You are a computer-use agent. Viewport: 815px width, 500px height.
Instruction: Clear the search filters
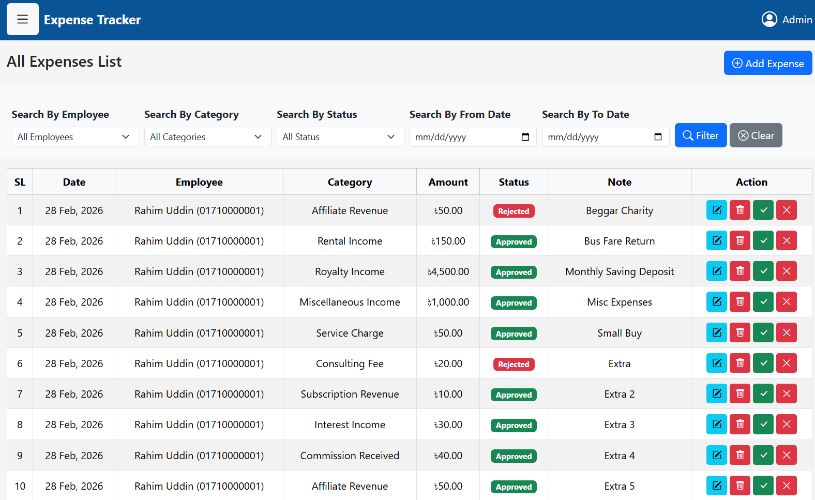(755, 136)
